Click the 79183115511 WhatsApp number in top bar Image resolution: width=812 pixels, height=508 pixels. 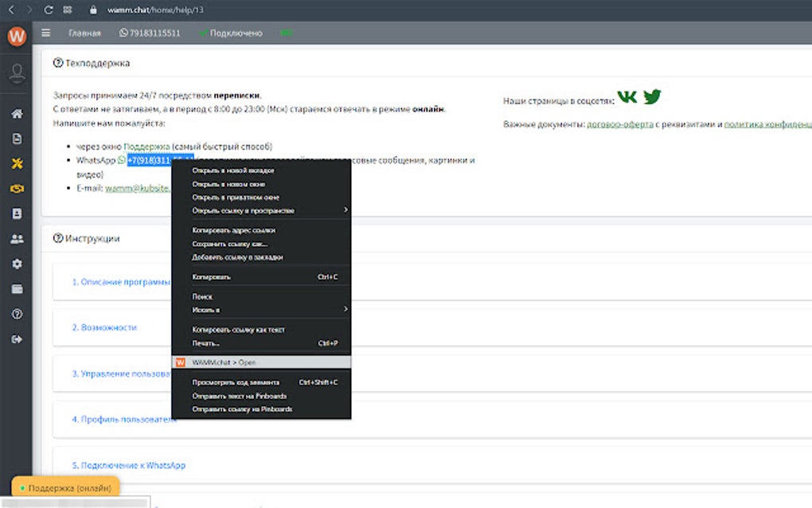point(150,33)
